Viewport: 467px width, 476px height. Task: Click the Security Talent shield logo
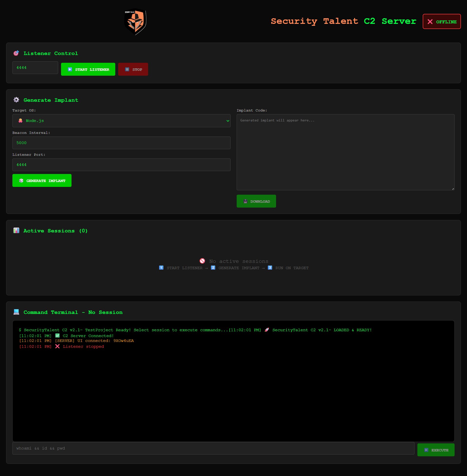point(135,22)
